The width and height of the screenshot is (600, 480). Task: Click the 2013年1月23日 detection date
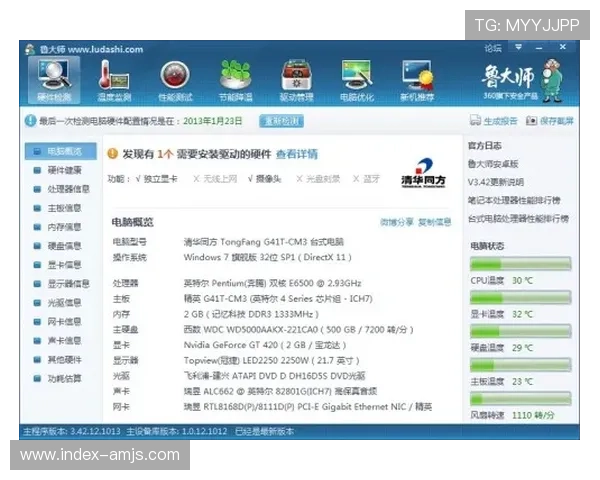click(x=213, y=121)
